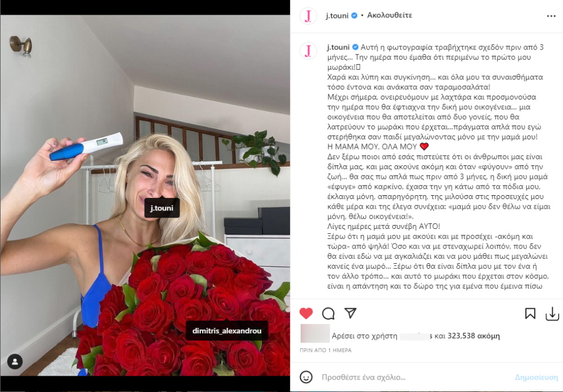Open the j.touni tag on the photo
563x392 pixels.
[162, 208]
